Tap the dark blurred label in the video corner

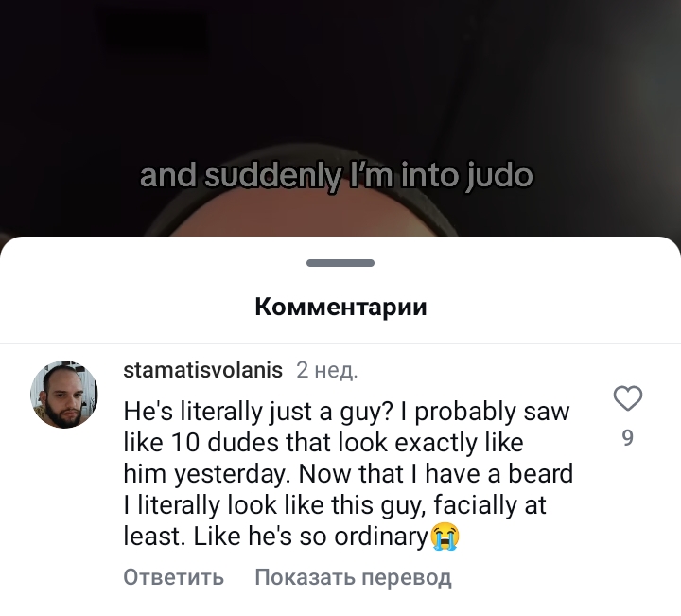pos(154,32)
